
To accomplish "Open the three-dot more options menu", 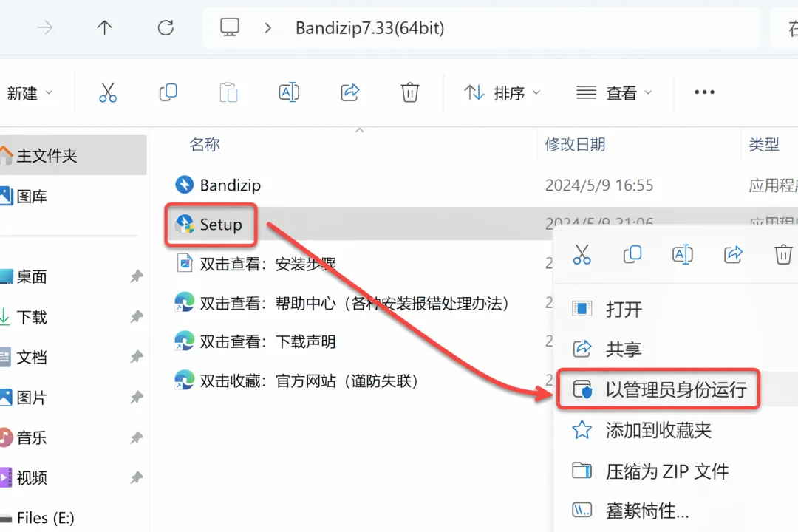I will (704, 92).
